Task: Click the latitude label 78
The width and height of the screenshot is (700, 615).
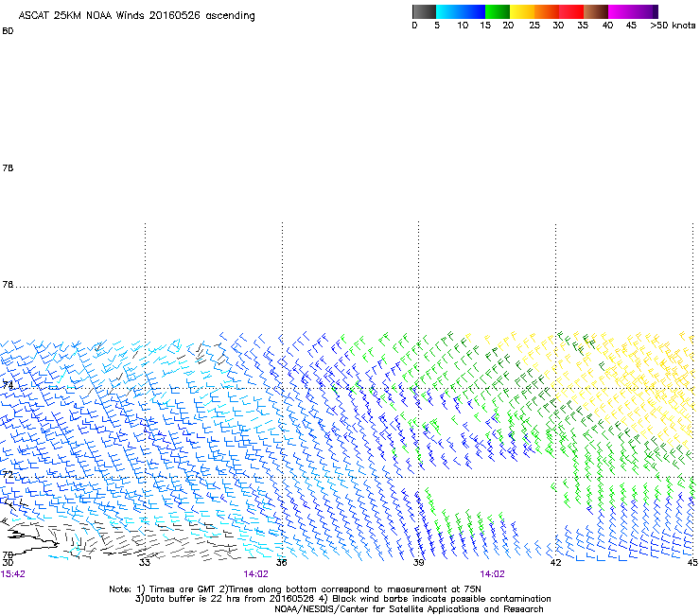Action: coord(8,167)
